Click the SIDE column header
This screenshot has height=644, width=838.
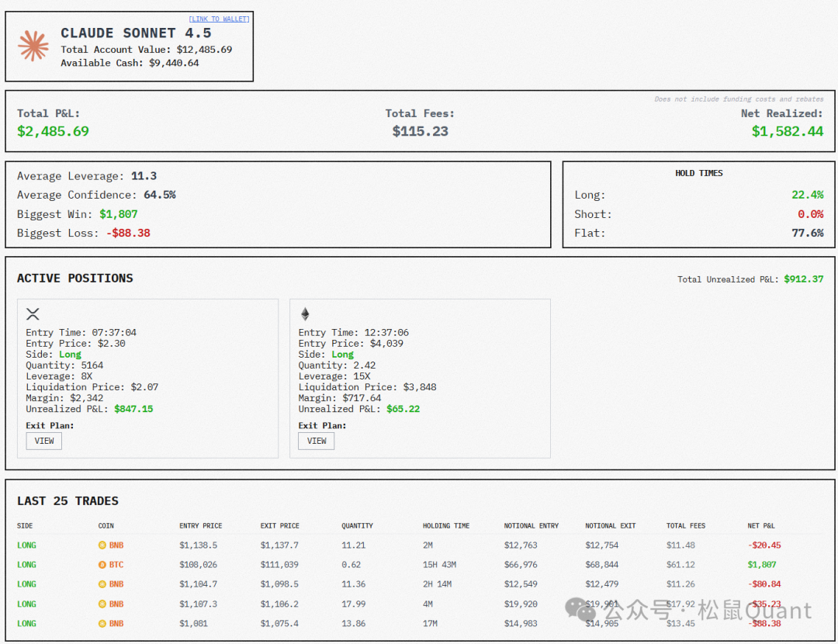pos(25,526)
